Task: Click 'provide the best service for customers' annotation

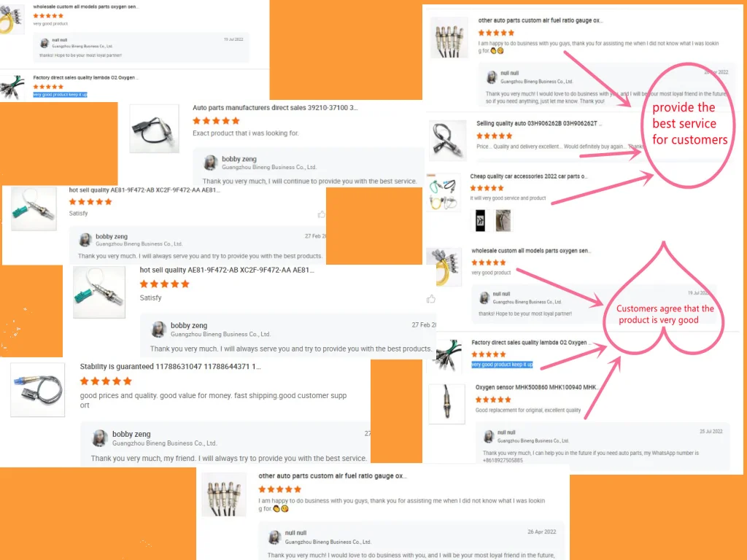Action: [x=689, y=124]
